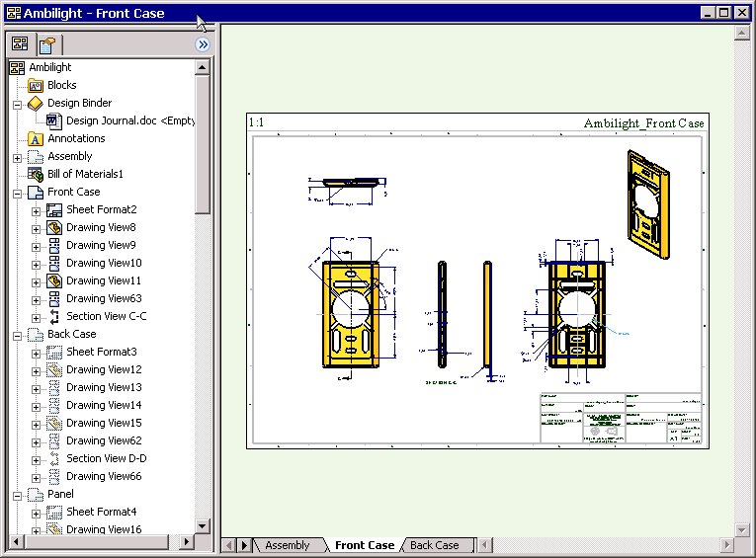The image size is (756, 558).
Task: Expand the Section View D-D node
Action: (37, 460)
